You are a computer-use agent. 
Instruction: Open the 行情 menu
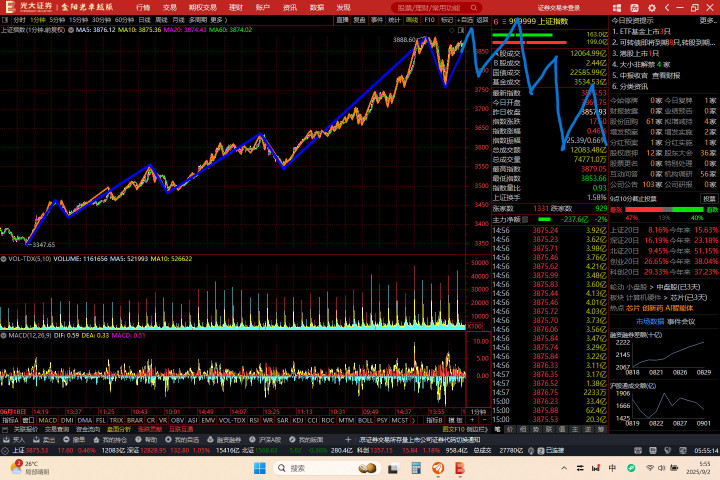coord(143,8)
